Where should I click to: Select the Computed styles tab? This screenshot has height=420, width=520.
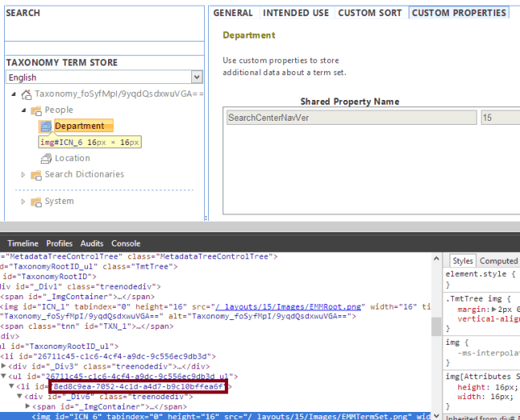(x=498, y=261)
